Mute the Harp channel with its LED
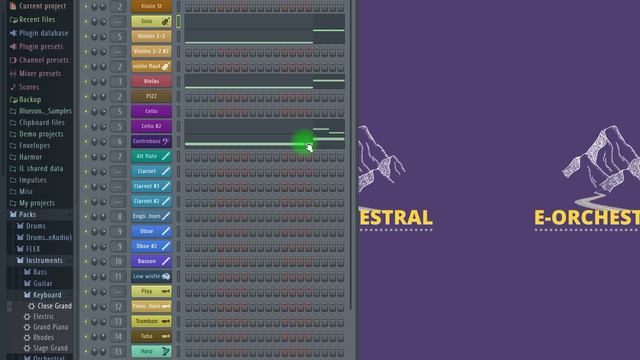 [x=86, y=351]
